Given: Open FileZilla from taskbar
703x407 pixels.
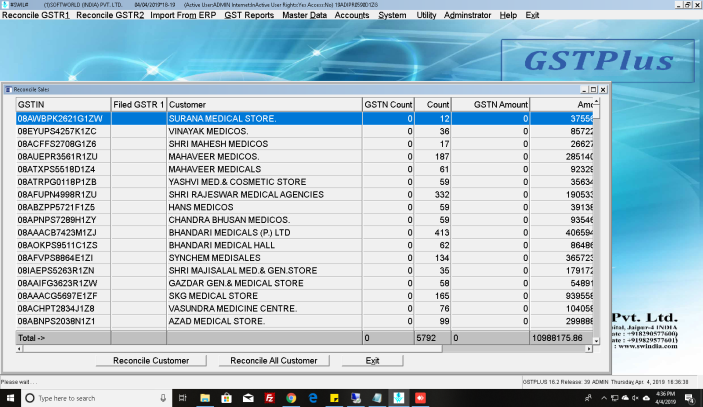Looking at the screenshot, I should pyautogui.click(x=269, y=398).
